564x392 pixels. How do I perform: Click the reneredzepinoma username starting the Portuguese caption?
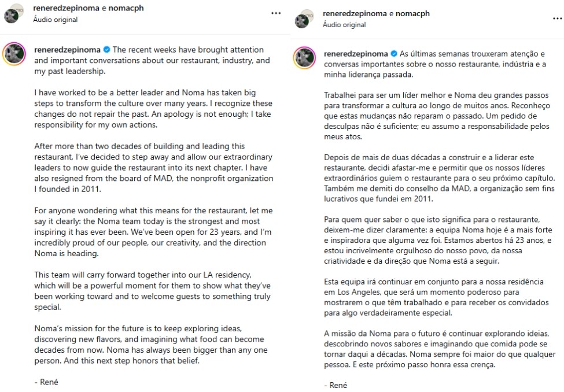pos(356,53)
